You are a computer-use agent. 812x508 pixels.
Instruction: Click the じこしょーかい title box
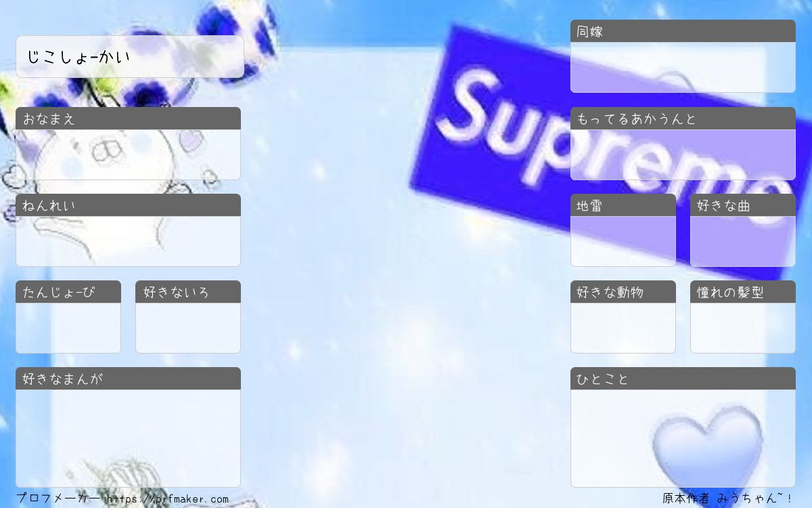(x=130, y=57)
